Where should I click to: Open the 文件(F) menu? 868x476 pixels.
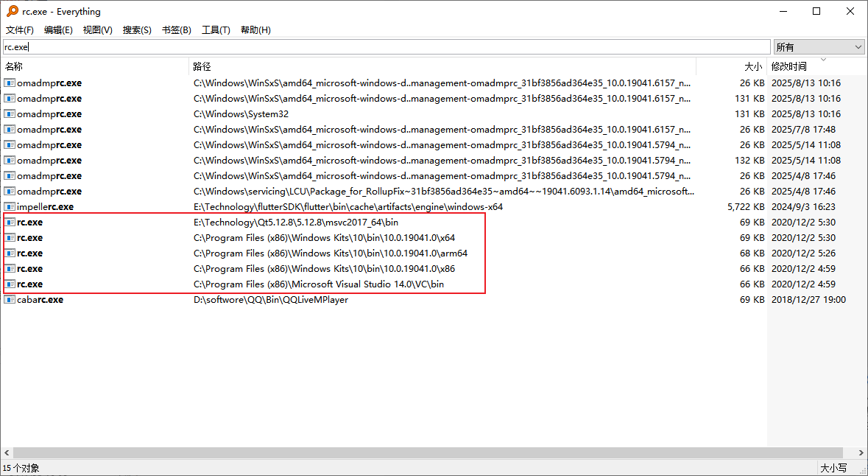point(20,30)
